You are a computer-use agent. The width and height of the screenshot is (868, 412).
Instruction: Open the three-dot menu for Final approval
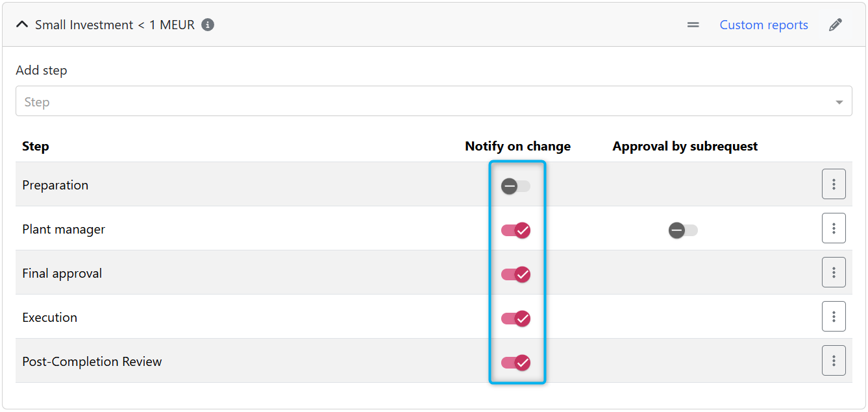[x=834, y=273]
